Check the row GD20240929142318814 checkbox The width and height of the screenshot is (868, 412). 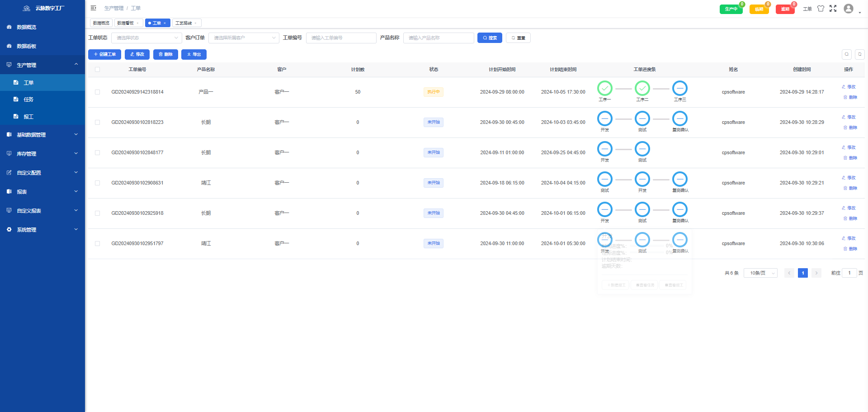pyautogui.click(x=98, y=92)
